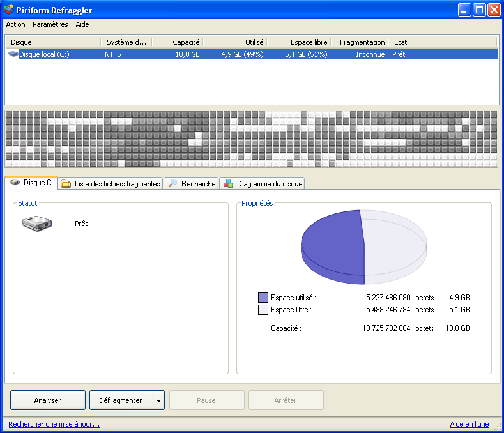
Task: Open the Aide en ligne link
Action: click(x=470, y=424)
